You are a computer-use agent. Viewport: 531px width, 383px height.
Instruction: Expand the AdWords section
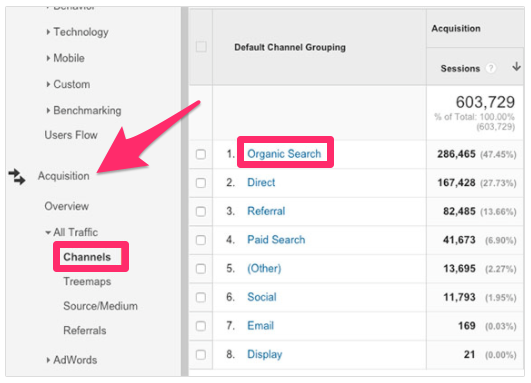(x=72, y=360)
